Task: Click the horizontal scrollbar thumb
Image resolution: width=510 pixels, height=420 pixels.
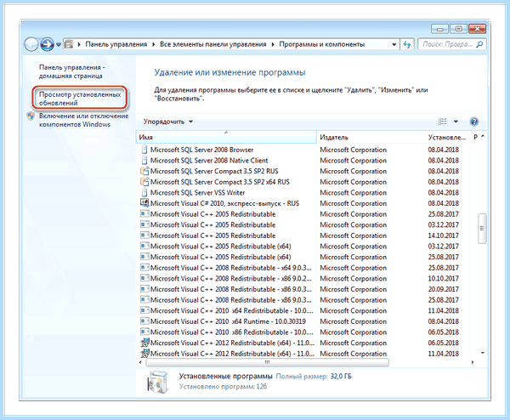Action: pyautogui.click(x=268, y=362)
